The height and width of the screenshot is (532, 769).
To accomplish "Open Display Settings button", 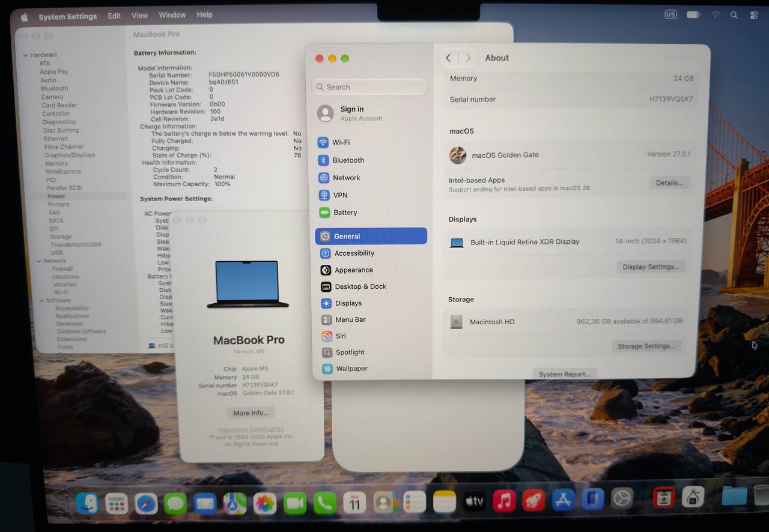I will (x=651, y=267).
